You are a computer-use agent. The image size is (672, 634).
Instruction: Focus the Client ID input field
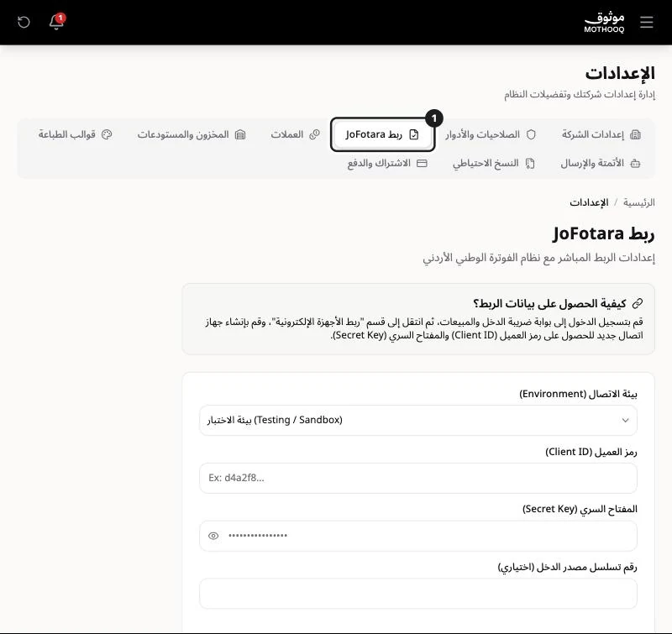point(418,478)
